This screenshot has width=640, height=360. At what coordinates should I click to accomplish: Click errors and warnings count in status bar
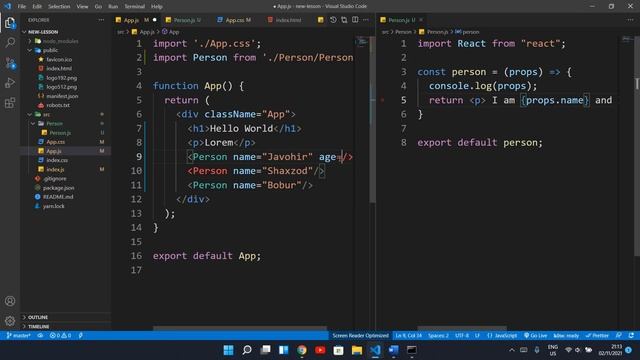pyautogui.click(x=60, y=336)
